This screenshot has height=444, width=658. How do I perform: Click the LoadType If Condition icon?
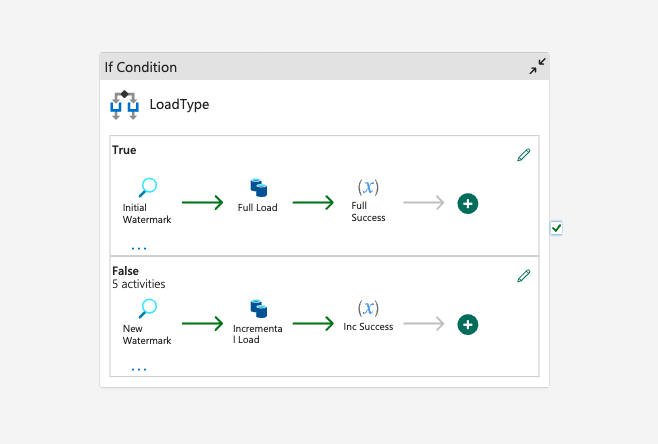[x=125, y=105]
